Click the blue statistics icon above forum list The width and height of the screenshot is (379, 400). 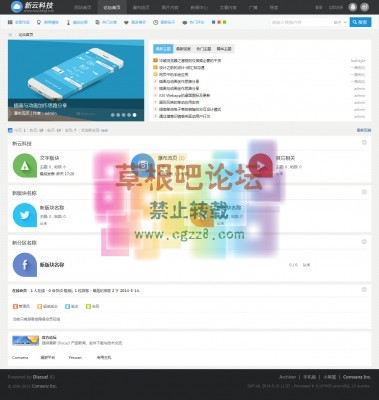[x=10, y=130]
